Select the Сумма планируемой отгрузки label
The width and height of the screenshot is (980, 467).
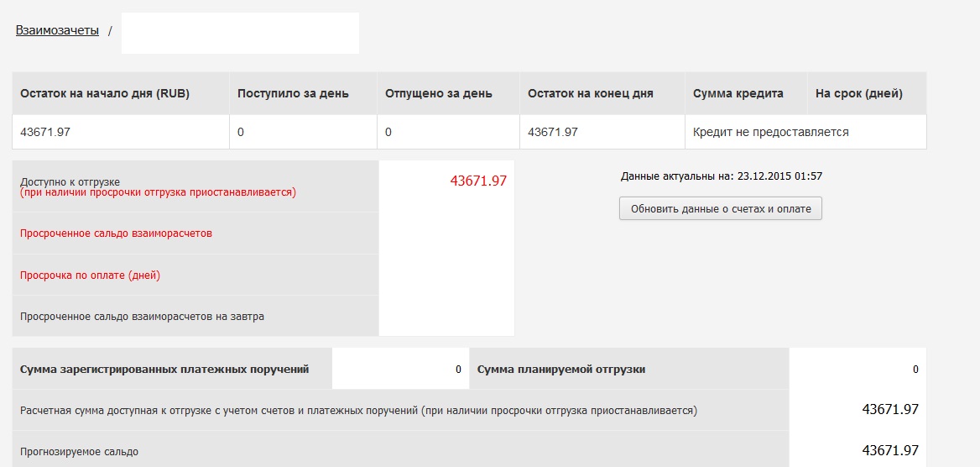(560, 369)
